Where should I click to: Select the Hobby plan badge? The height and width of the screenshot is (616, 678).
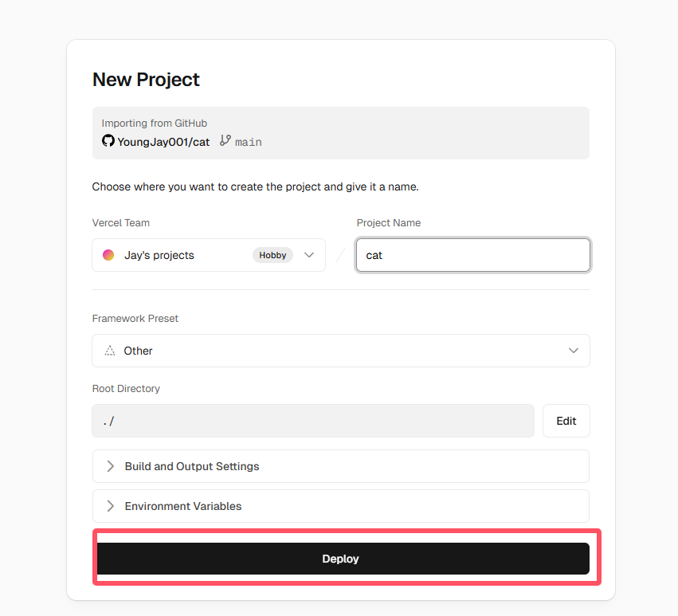pos(272,254)
